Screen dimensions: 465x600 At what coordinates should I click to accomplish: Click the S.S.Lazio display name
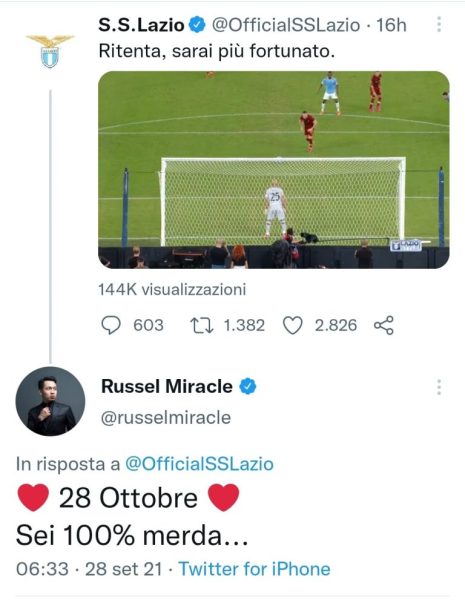point(141,25)
